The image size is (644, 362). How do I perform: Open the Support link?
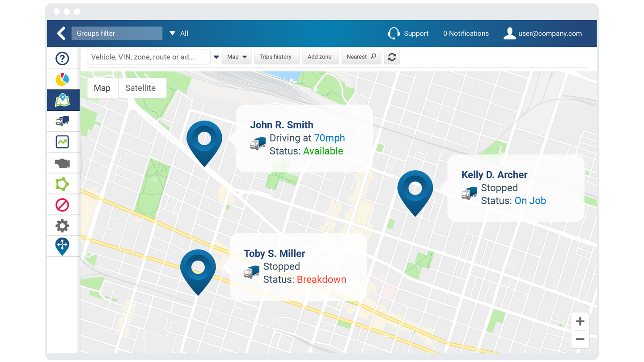pyautogui.click(x=416, y=34)
